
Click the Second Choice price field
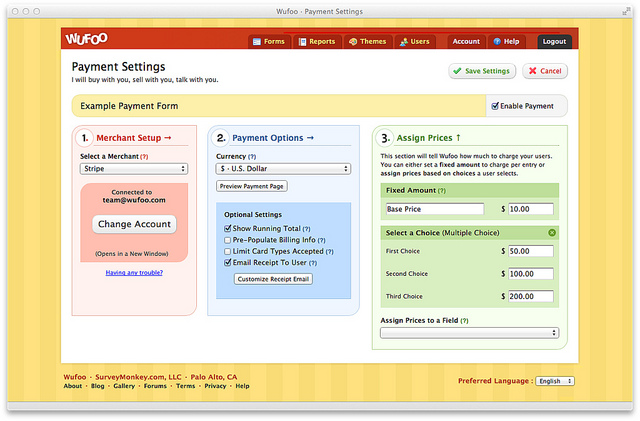[531, 274]
